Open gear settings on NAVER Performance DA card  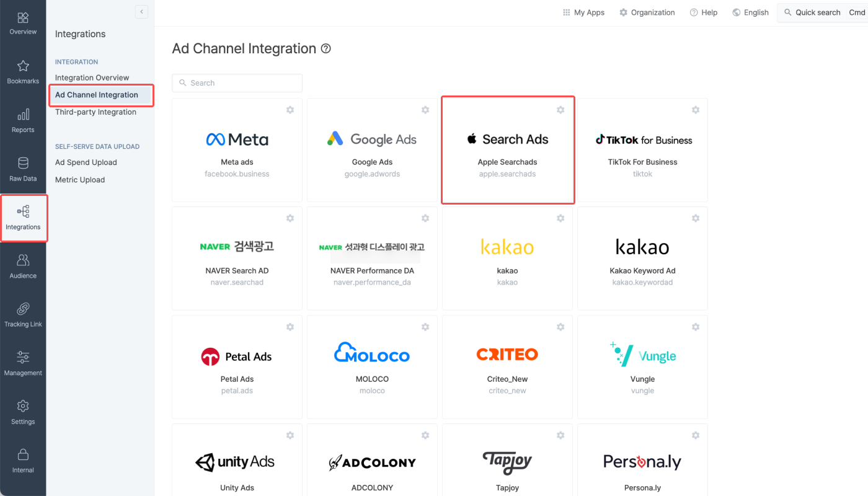point(425,218)
